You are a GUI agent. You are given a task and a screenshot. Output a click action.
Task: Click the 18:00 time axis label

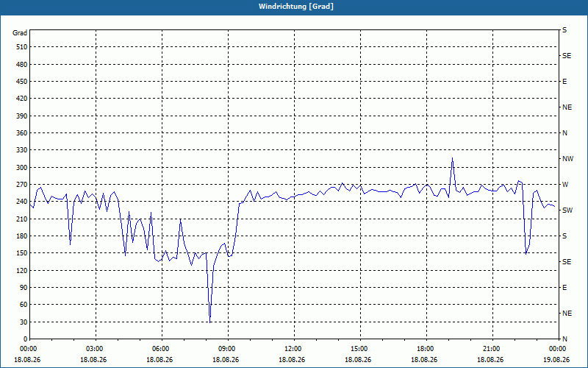point(425,349)
